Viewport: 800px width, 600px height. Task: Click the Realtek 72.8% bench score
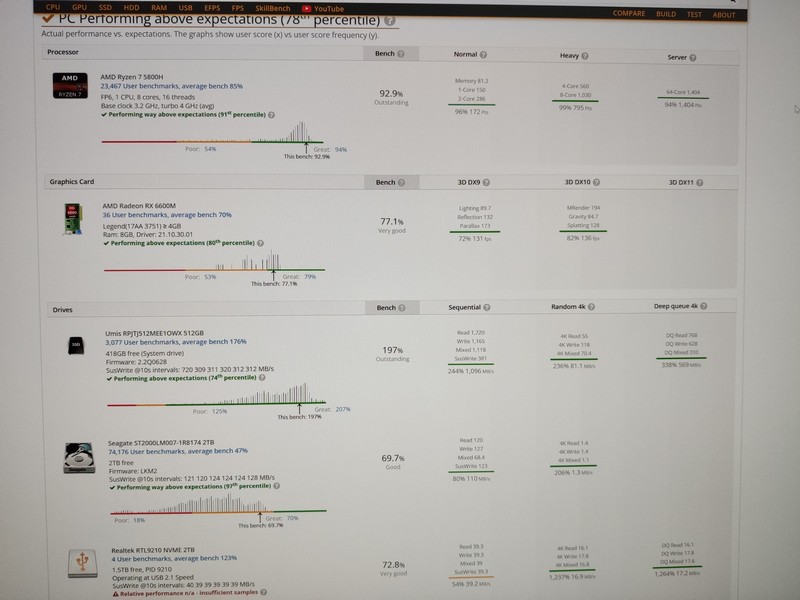(x=393, y=565)
